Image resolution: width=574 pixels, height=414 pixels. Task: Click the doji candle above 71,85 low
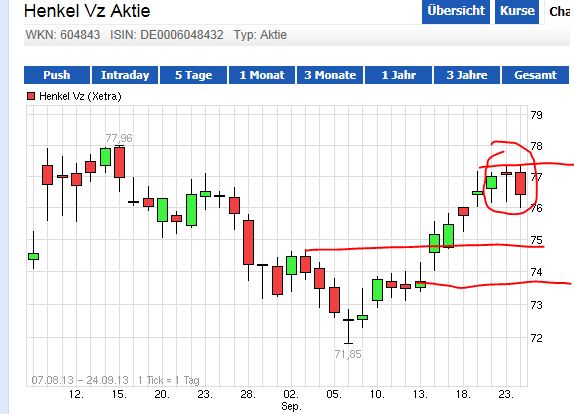coord(348,326)
